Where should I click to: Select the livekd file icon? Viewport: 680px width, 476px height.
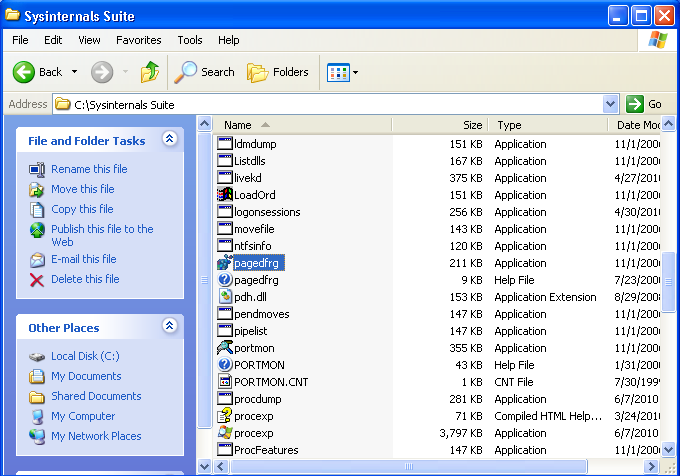(225, 177)
